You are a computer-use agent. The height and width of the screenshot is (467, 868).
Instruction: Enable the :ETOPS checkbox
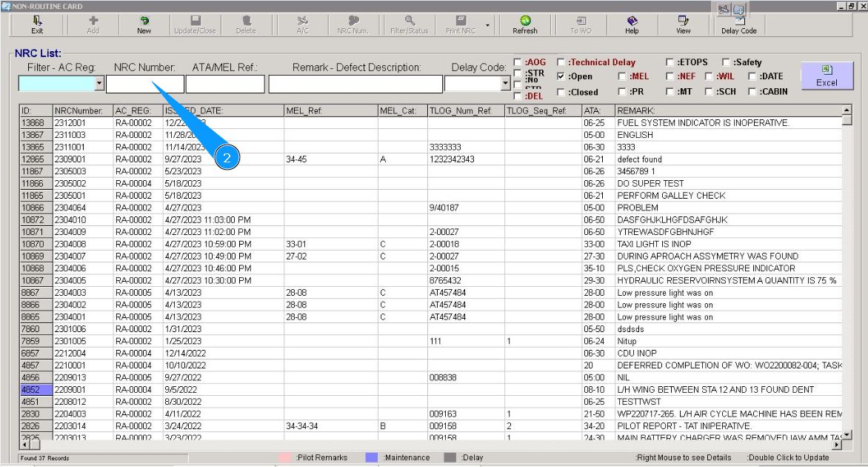click(x=670, y=62)
